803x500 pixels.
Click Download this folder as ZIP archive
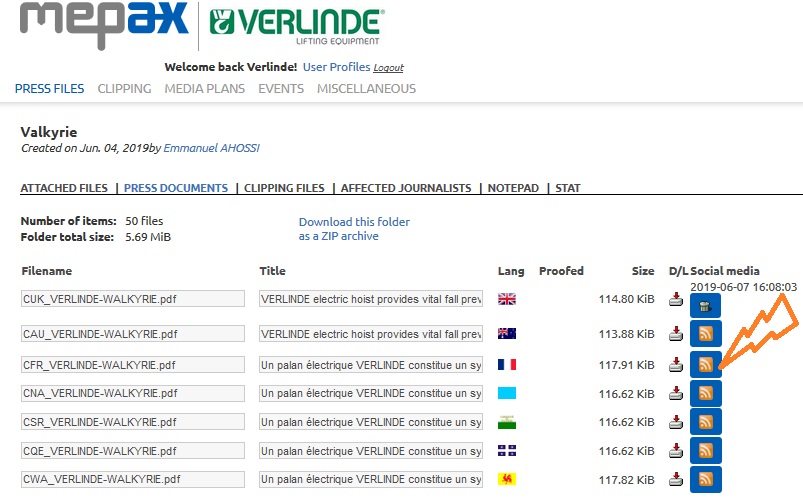click(x=354, y=229)
